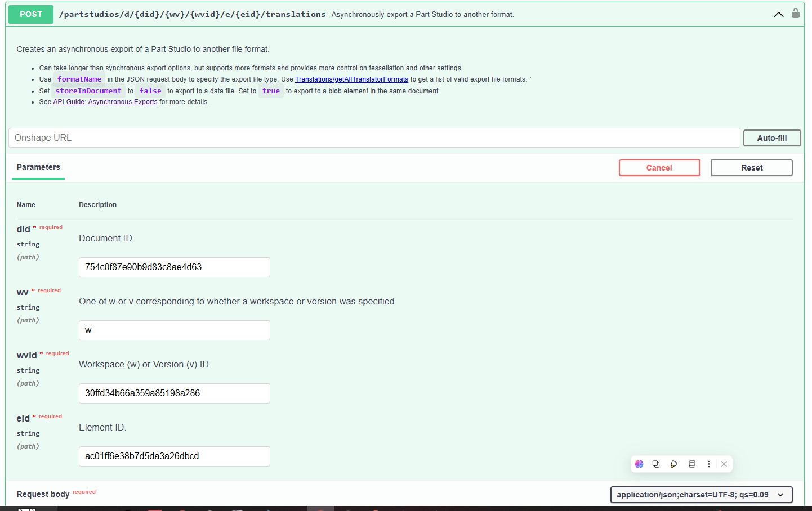Click the 'storeInDocument' code text

pyautogui.click(x=88, y=91)
